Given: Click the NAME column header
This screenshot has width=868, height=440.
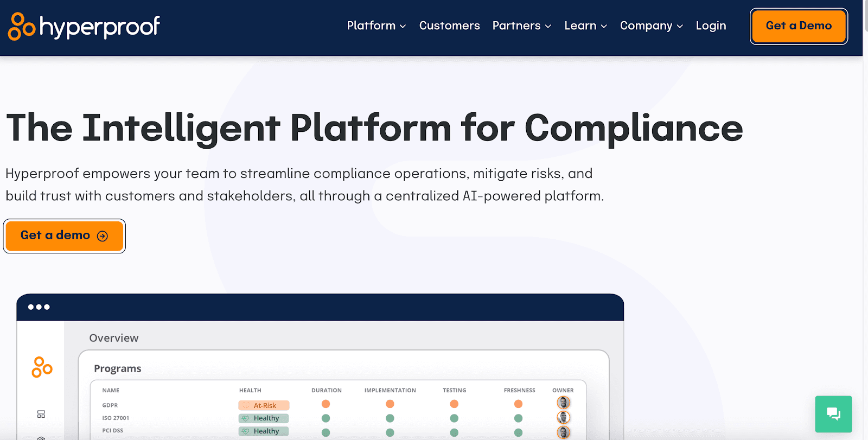Looking at the screenshot, I should (x=111, y=391).
